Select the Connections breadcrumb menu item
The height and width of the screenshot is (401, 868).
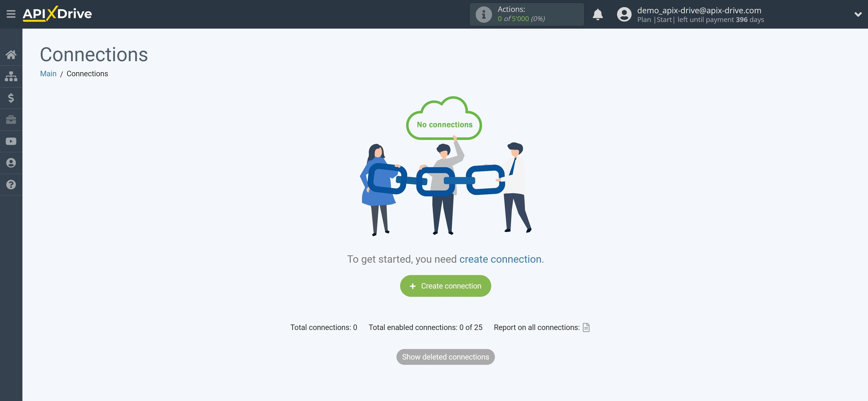87,73
